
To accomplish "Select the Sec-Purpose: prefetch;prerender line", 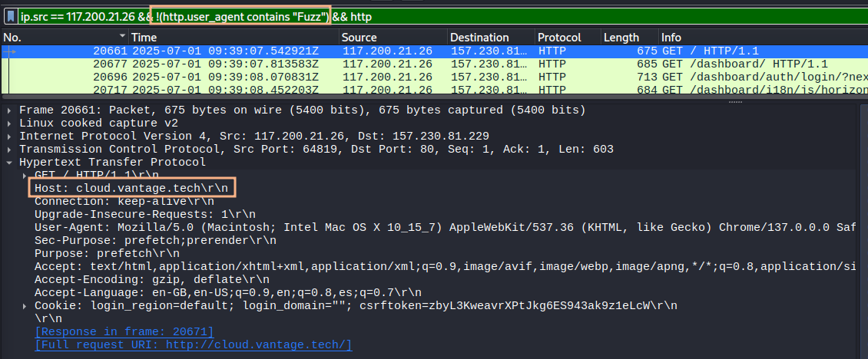I will [156, 241].
